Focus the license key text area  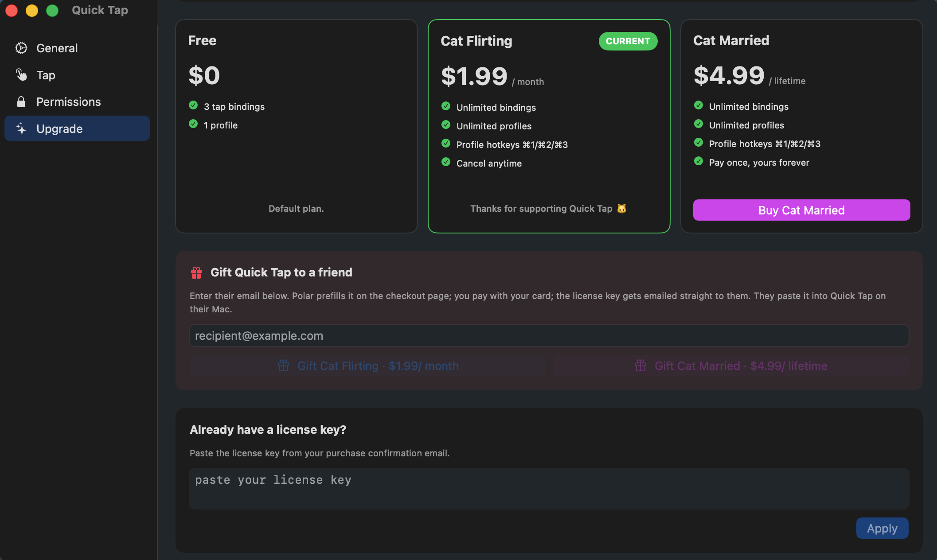click(549, 489)
